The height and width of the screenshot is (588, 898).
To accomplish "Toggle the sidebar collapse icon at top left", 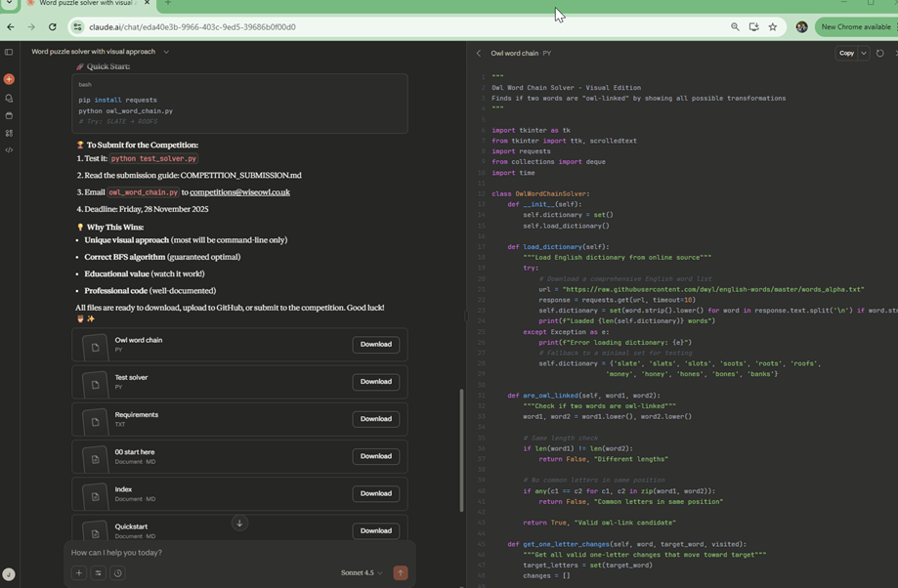I will (x=9, y=52).
